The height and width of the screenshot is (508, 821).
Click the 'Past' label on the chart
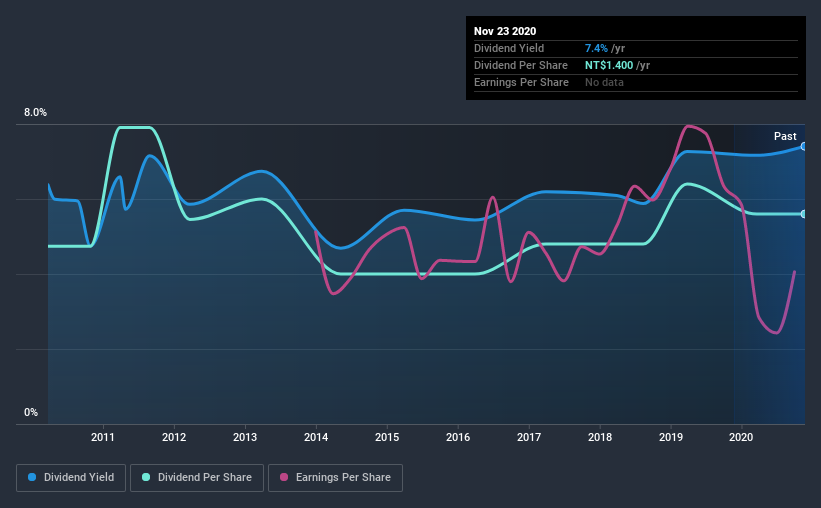pyautogui.click(x=785, y=136)
